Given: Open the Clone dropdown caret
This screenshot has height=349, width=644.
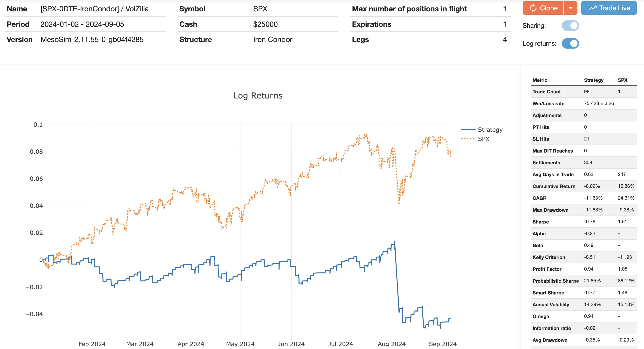Looking at the screenshot, I should pos(570,8).
